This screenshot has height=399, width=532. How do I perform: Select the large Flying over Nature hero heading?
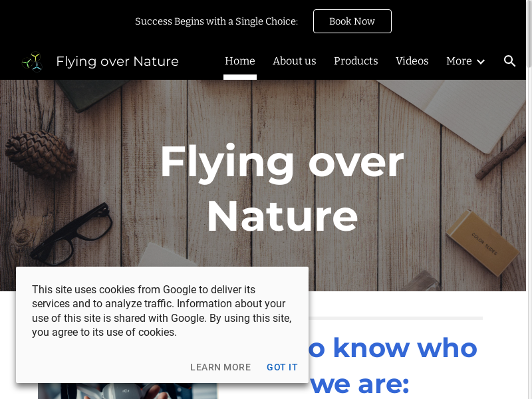282,189
